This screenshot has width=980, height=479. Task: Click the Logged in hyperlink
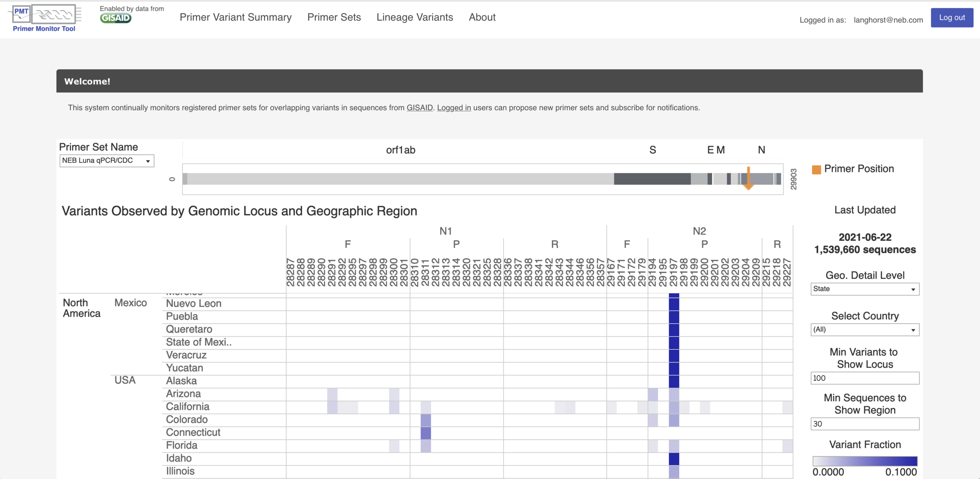point(454,108)
